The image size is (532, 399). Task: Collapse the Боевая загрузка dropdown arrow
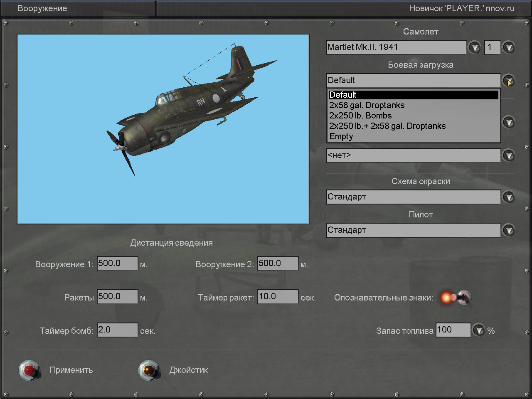508,81
